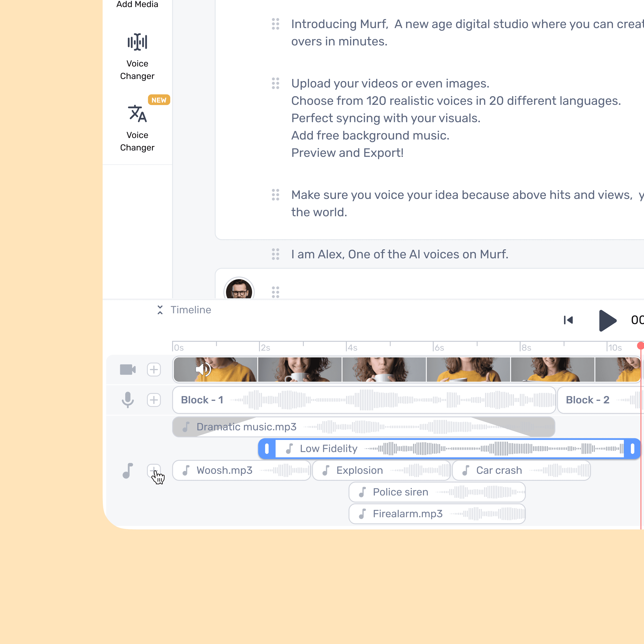Click the music note icon on Firealarm.mp3
644x644 pixels.
pos(362,514)
